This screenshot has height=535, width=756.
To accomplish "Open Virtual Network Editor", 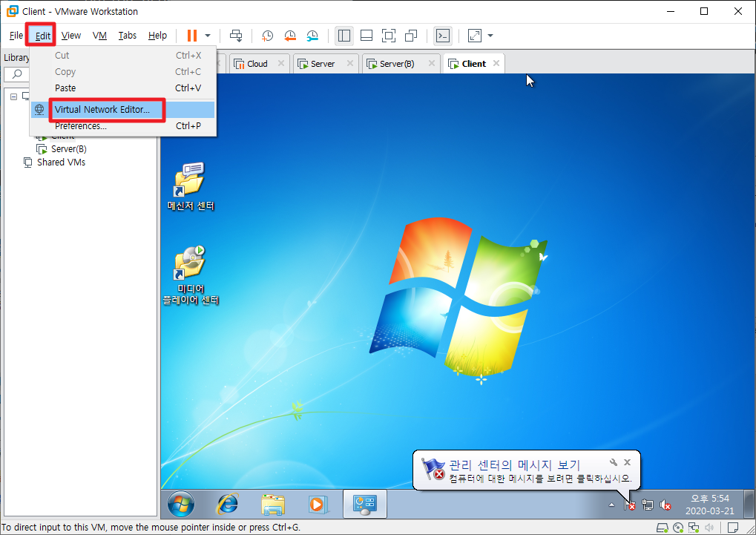I will [x=123, y=110].
